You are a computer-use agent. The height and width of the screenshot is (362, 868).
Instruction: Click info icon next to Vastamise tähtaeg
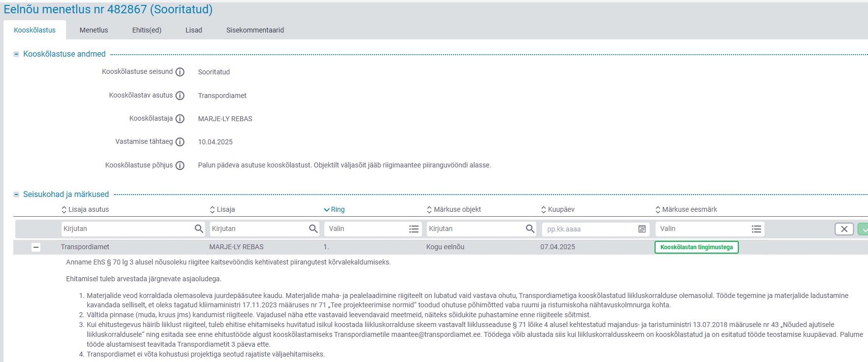[x=180, y=142]
